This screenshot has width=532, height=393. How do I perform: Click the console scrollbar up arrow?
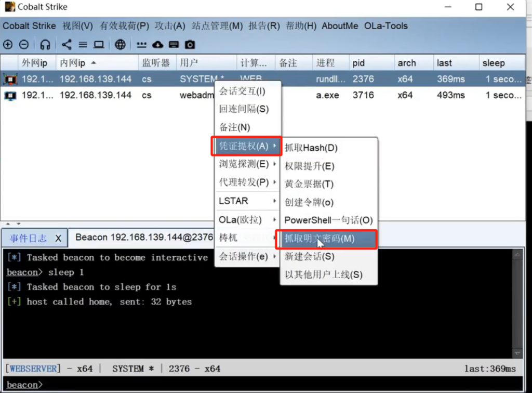click(x=517, y=255)
